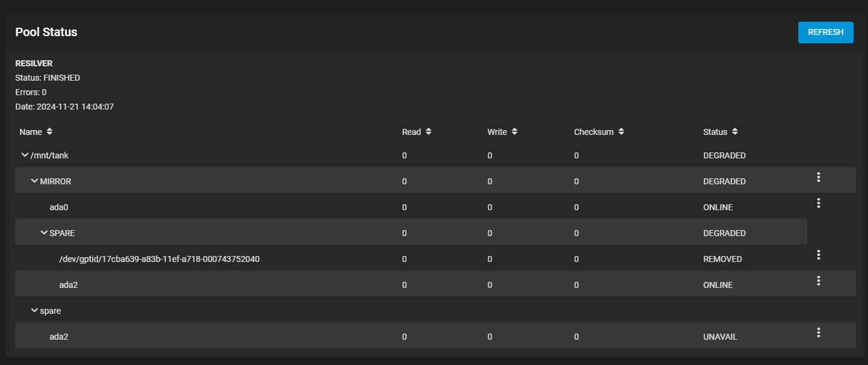Viewport: 868px width, 365px height.
Task: Sort table by Name column arrows
Action: (49, 131)
